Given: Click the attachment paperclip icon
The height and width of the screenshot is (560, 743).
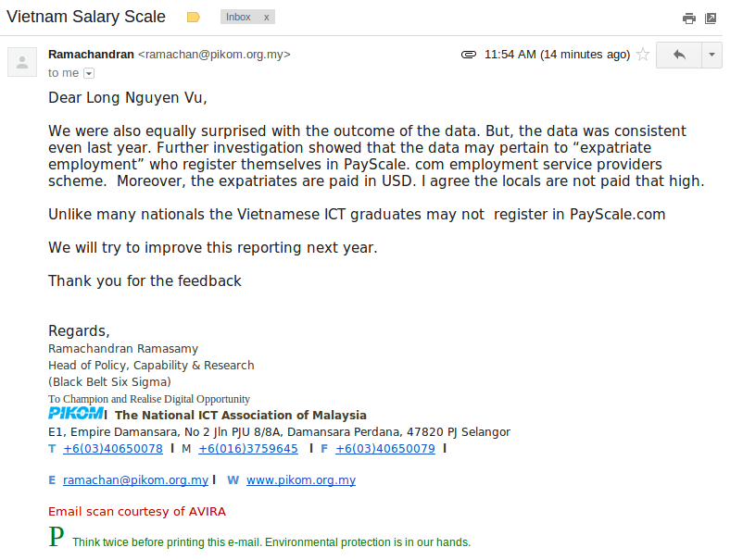Looking at the screenshot, I should pyautogui.click(x=469, y=55).
